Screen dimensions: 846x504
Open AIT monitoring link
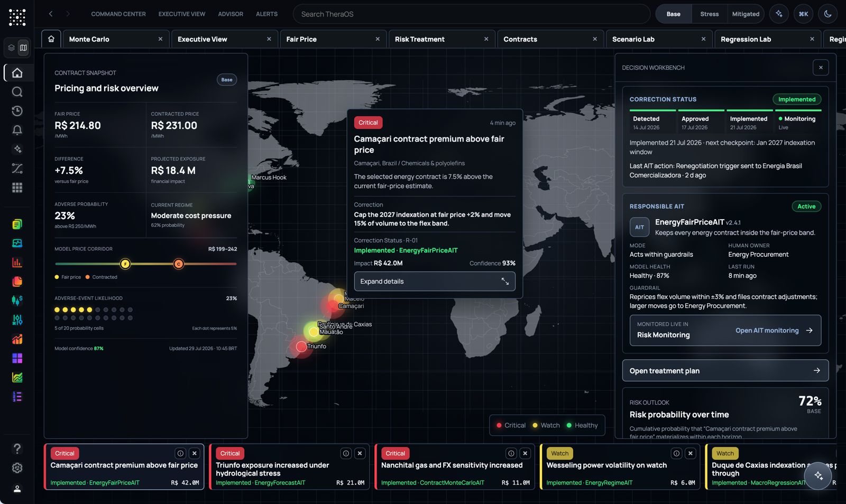tap(774, 331)
